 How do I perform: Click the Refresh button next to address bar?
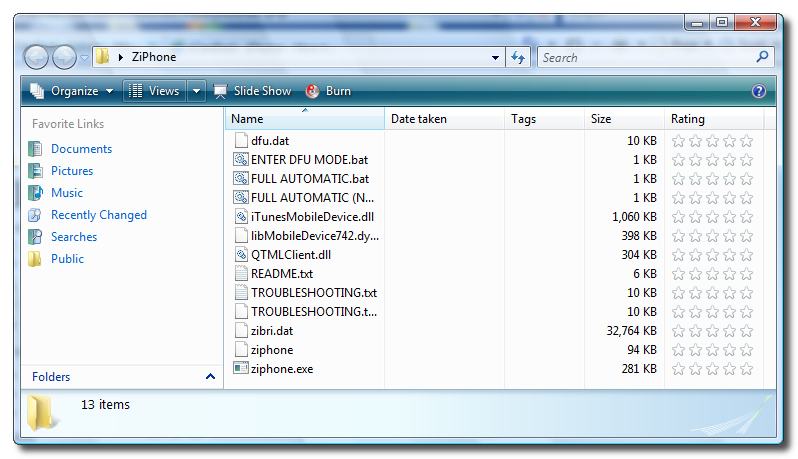point(518,58)
